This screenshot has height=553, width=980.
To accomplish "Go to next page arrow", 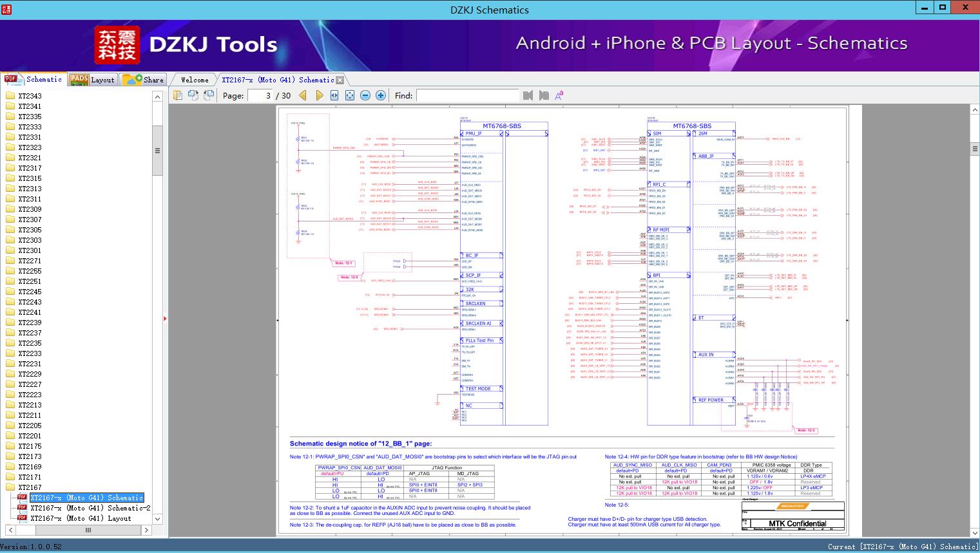I will [x=319, y=95].
